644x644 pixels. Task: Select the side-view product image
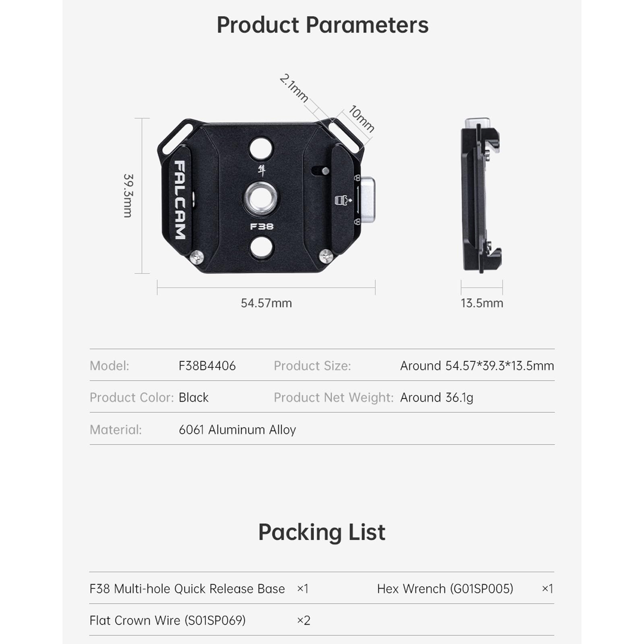pos(481,196)
